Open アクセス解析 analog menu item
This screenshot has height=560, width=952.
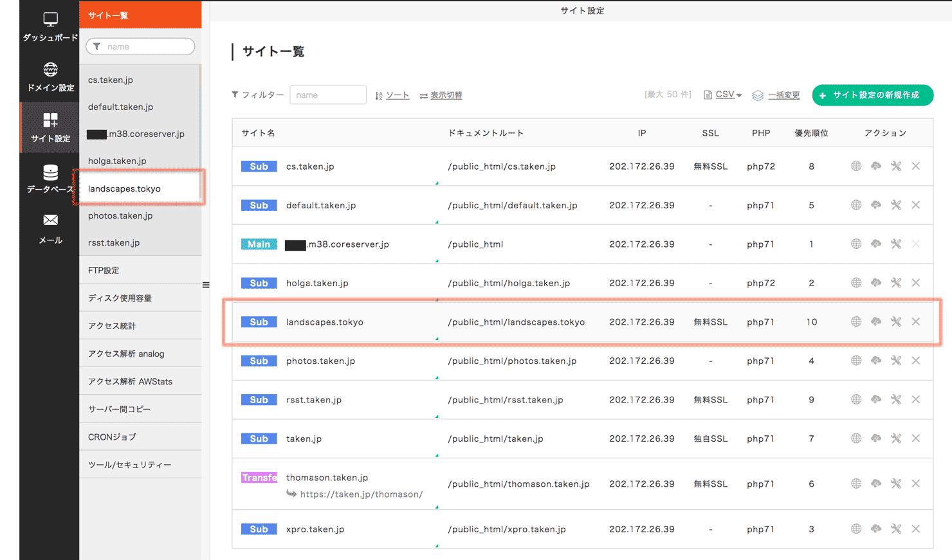(140, 353)
